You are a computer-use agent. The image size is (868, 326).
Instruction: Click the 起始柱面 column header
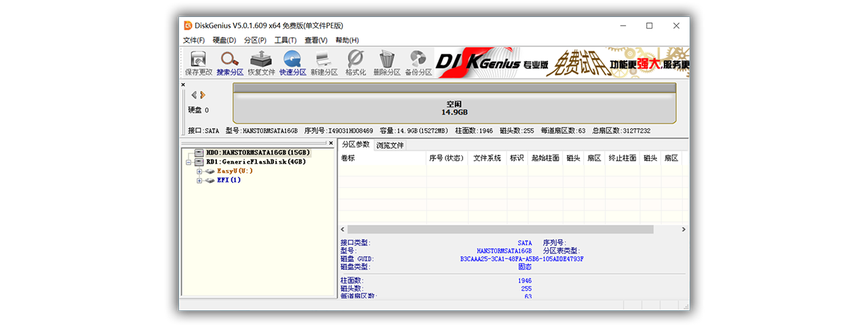(x=545, y=158)
